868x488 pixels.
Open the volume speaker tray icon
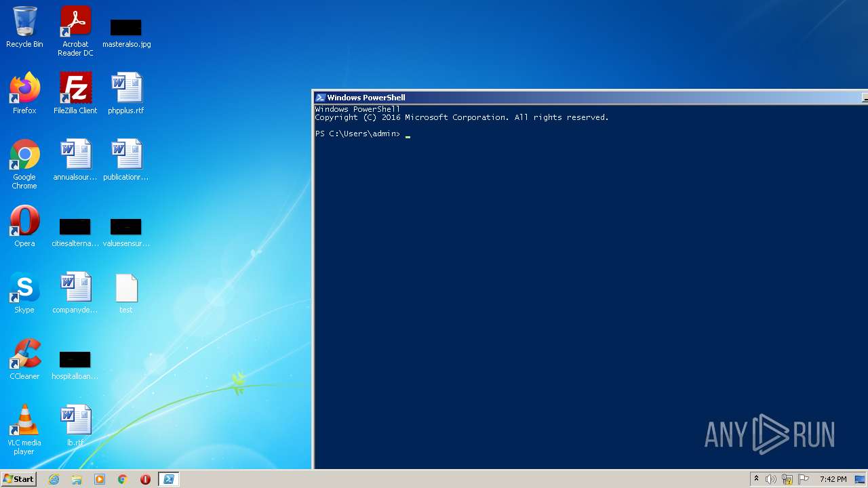[x=771, y=479]
